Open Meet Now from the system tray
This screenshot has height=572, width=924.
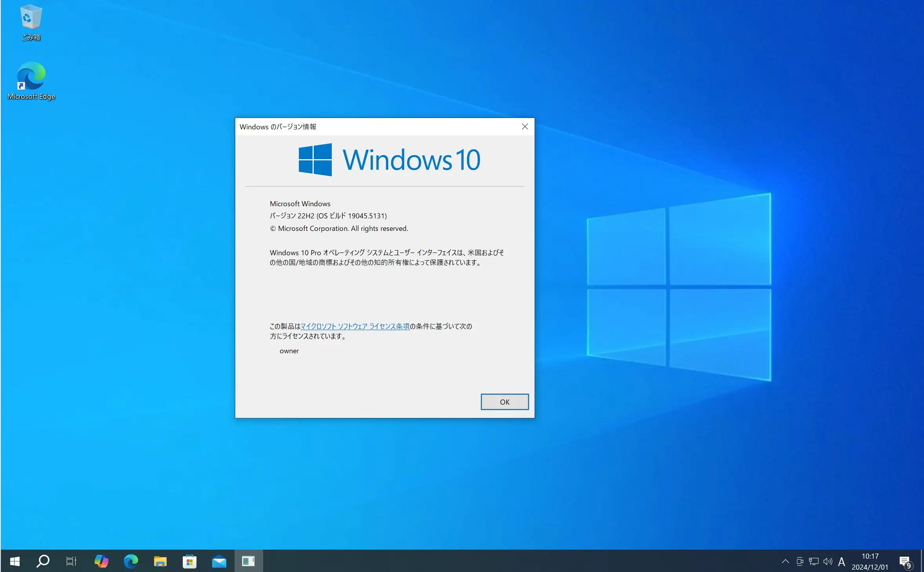coord(799,561)
